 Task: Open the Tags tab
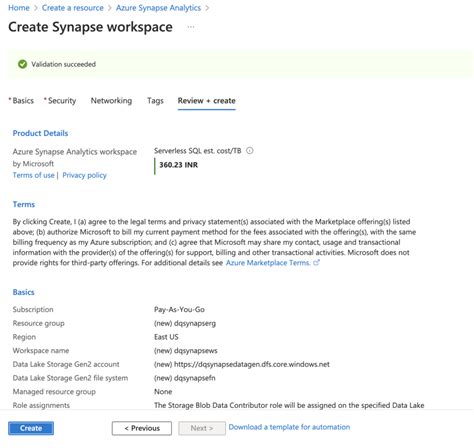click(x=155, y=101)
